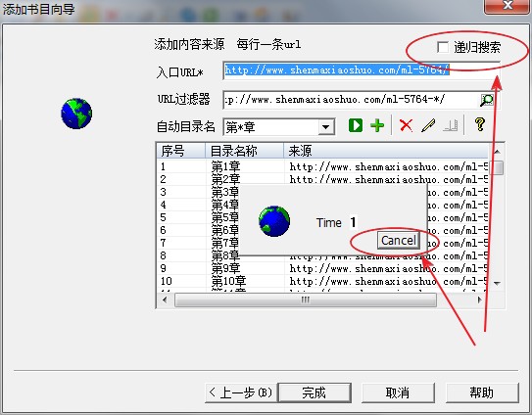Click the 上一步(B) back button
Image resolution: width=532 pixels, height=415 pixels.
[x=241, y=392]
